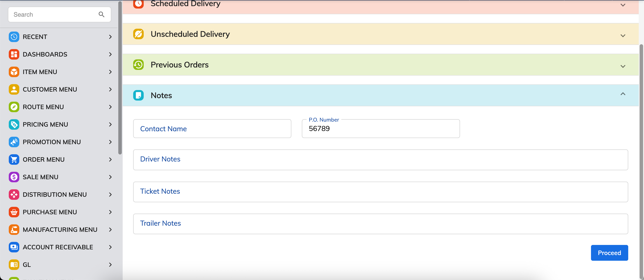This screenshot has width=644, height=280.
Task: Click the Distribution Menu arrows icon
Action: click(x=14, y=194)
